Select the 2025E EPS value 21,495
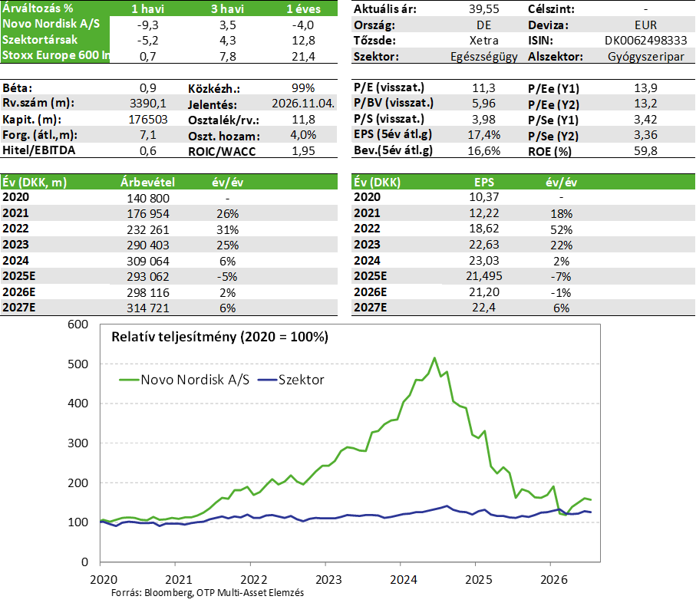This screenshot has height=616, width=696. 484,276
